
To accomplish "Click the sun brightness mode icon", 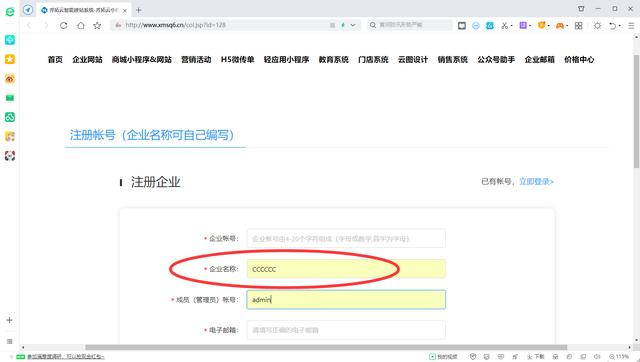I will tap(597, 25).
